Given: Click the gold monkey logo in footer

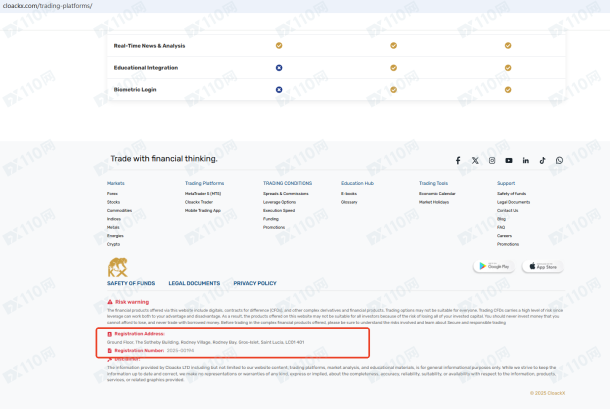Looking at the screenshot, I should point(118,267).
